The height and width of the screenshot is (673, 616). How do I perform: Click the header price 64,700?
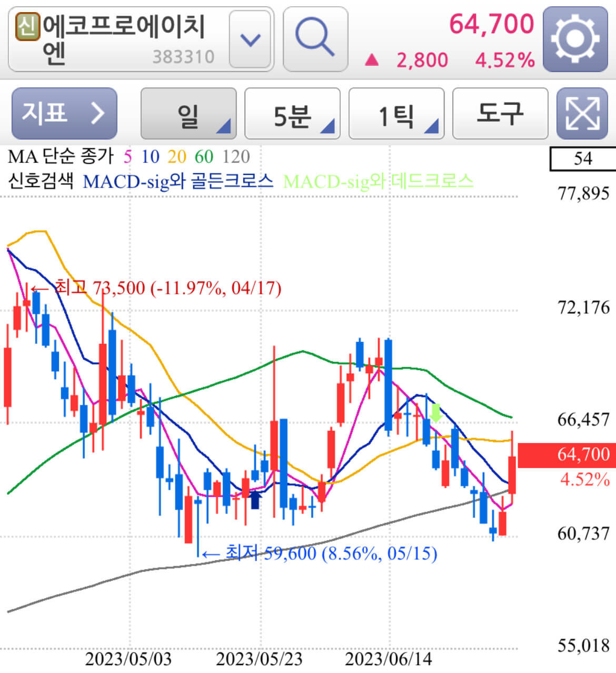pos(491,24)
